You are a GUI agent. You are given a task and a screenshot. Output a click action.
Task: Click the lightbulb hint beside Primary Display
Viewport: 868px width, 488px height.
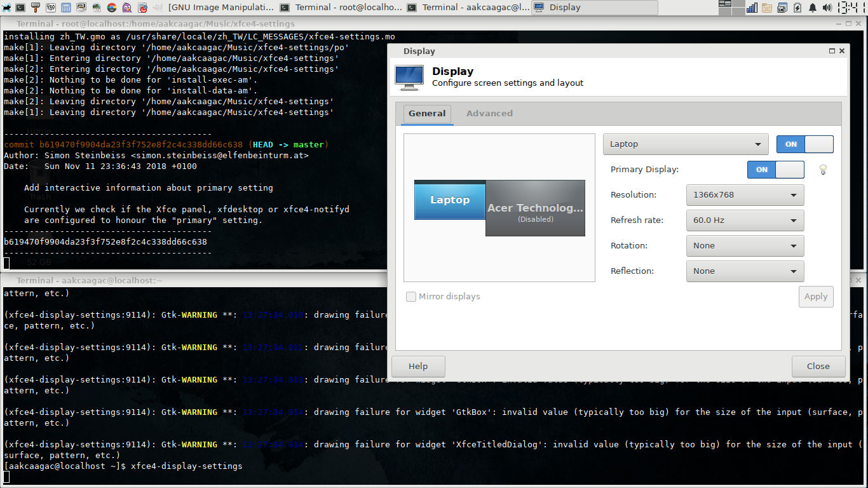click(823, 170)
